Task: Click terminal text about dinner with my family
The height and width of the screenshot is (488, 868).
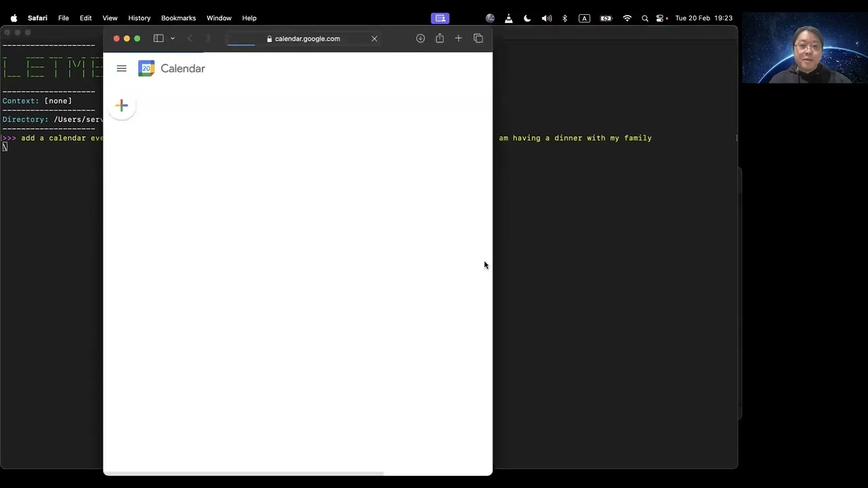Action: (x=575, y=138)
